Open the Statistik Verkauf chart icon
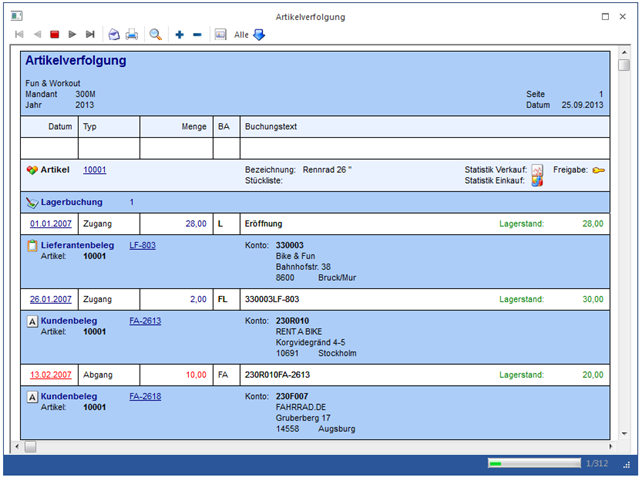This screenshot has height=478, width=642. tap(537, 169)
